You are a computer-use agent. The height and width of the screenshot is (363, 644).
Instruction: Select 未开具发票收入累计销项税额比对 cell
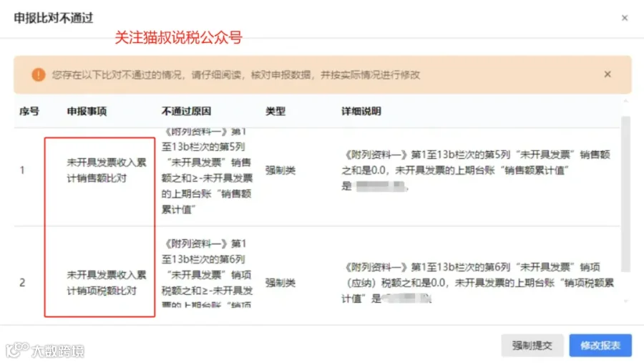coord(107,283)
